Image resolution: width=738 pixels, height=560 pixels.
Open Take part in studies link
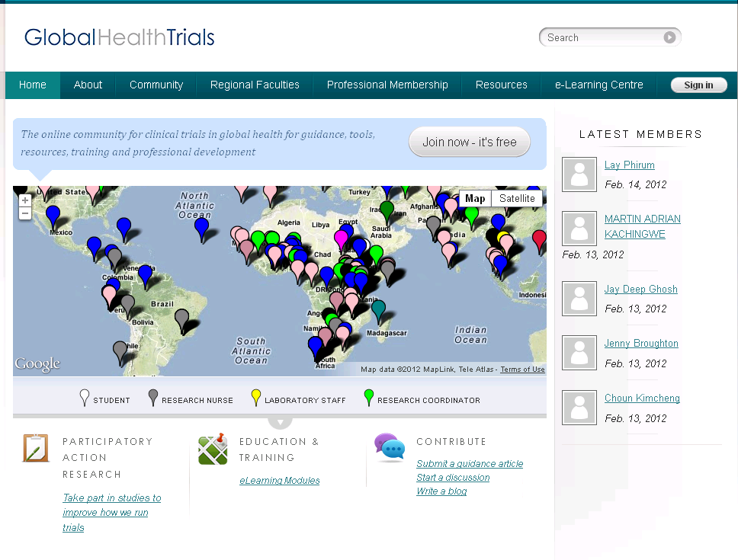(x=111, y=513)
